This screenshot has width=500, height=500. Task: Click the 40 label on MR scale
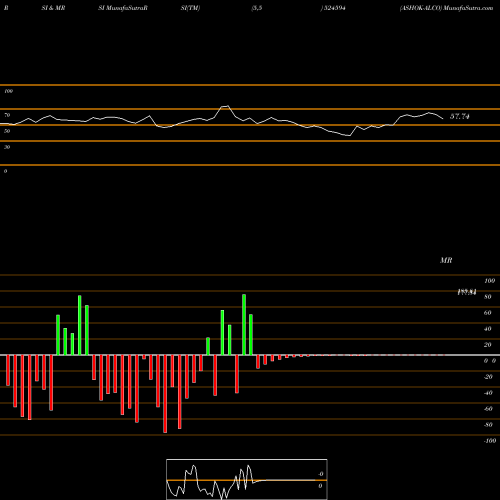pyautogui.click(x=488, y=329)
